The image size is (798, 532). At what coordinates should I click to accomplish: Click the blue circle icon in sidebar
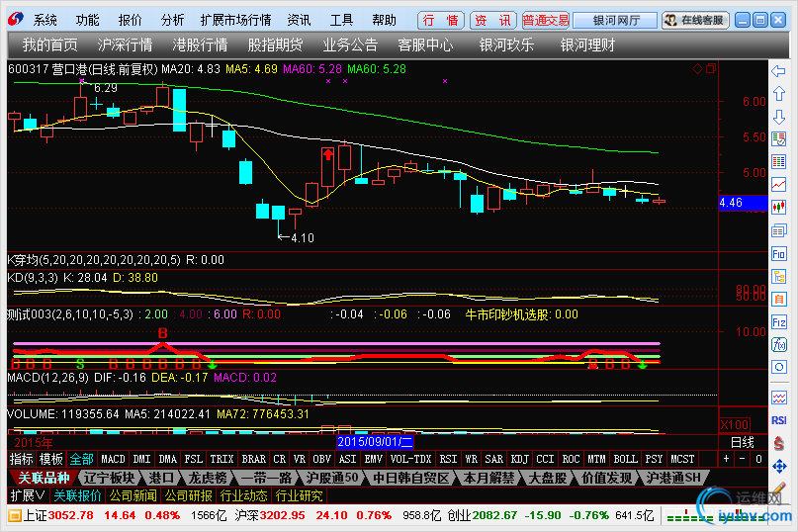[x=778, y=367]
